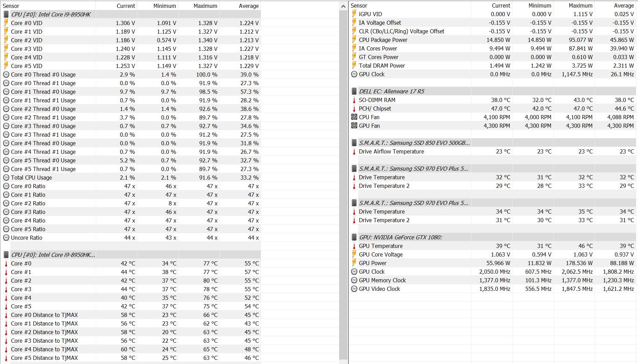Select the GT Cores Power row
Image resolution: width=638 pixels, height=364 pixels.
(493, 57)
